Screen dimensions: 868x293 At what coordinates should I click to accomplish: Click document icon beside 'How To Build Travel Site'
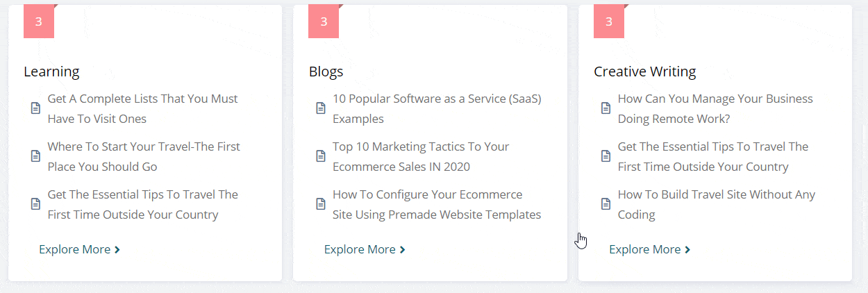[606, 204]
